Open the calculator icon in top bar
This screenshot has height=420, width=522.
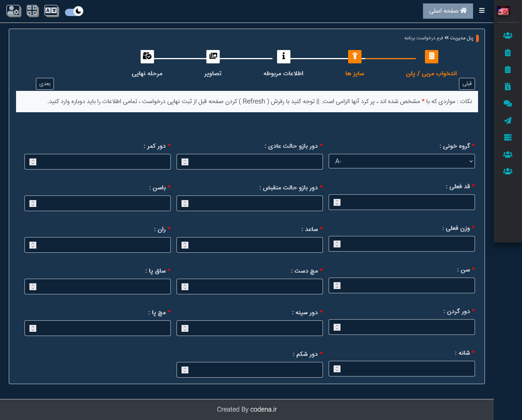pyautogui.click(x=32, y=11)
